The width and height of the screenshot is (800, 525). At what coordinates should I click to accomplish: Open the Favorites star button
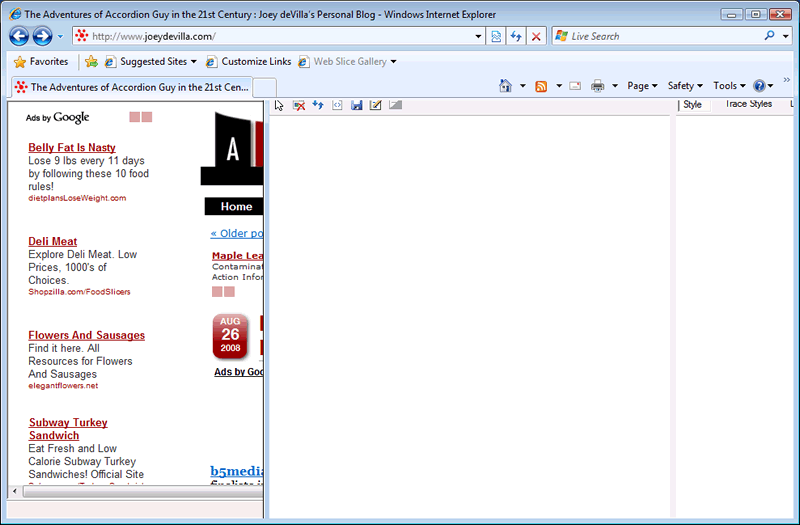[41, 62]
